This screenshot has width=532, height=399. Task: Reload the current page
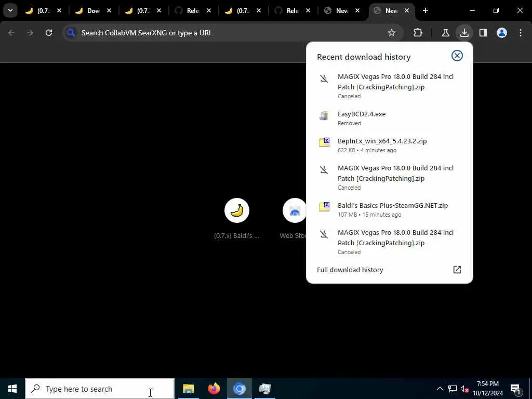point(49,33)
